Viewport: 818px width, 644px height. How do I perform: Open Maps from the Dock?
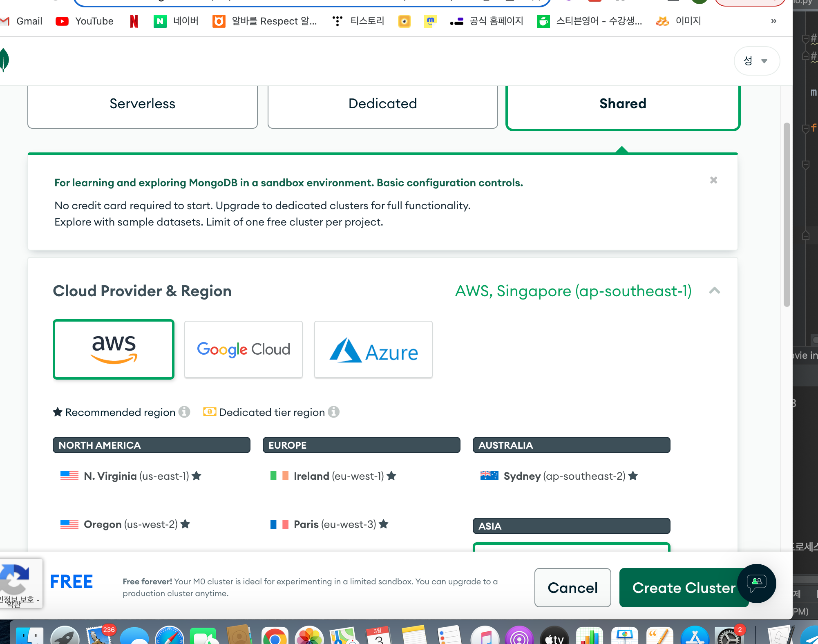(344, 635)
